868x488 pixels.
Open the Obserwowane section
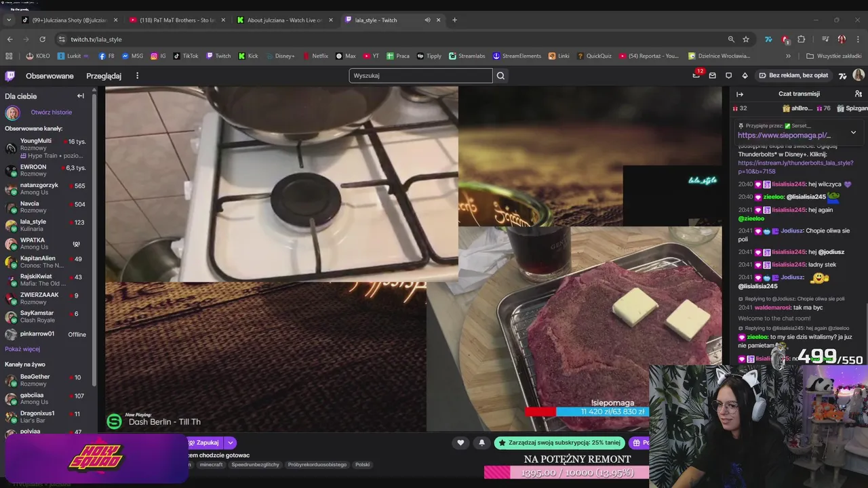[50, 76]
